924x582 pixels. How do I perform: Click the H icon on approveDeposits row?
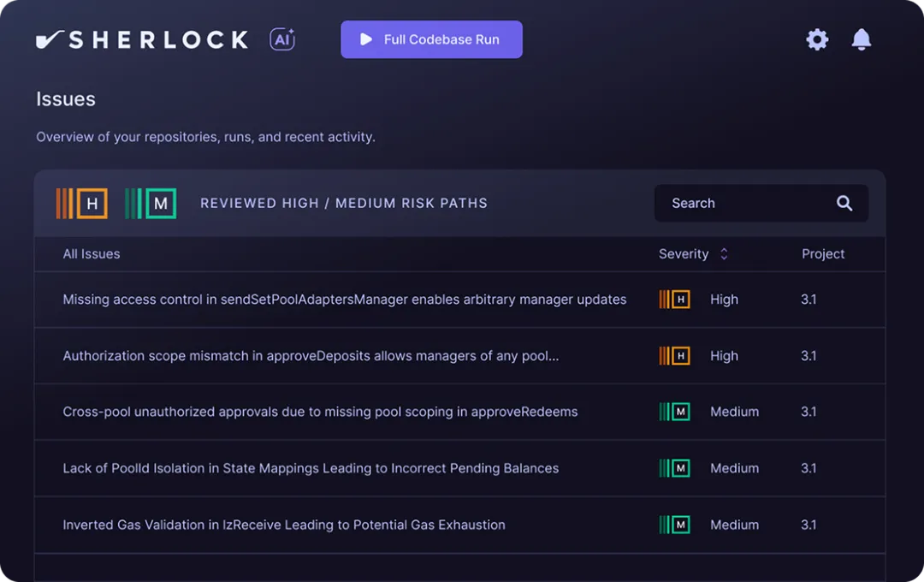[675, 356]
